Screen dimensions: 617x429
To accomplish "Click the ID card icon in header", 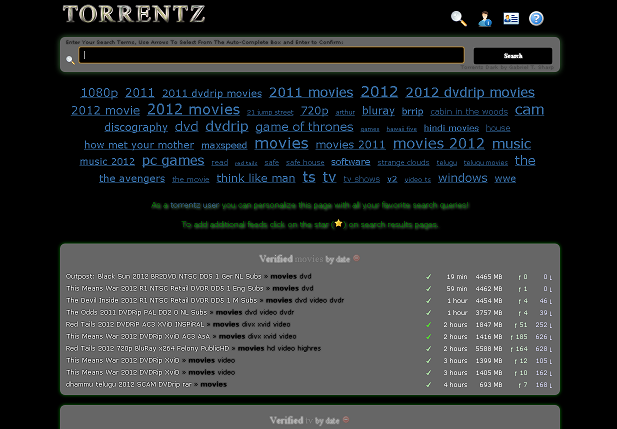I will pos(511,18).
